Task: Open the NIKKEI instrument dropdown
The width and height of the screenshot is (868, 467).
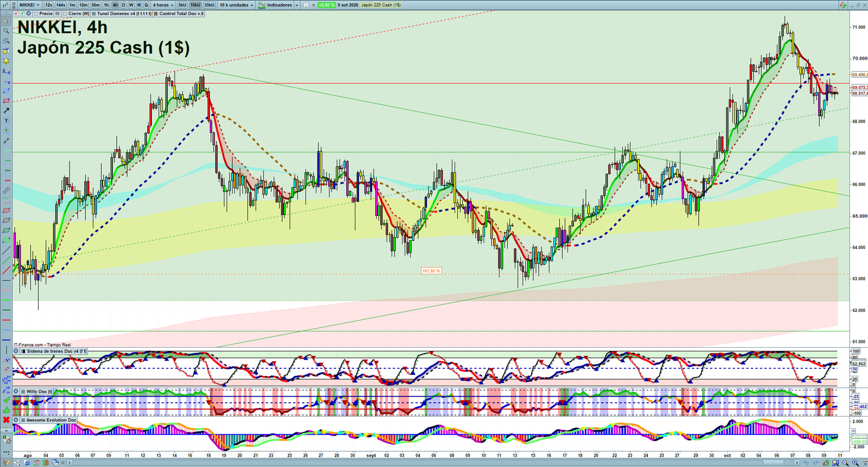Action: (29, 5)
